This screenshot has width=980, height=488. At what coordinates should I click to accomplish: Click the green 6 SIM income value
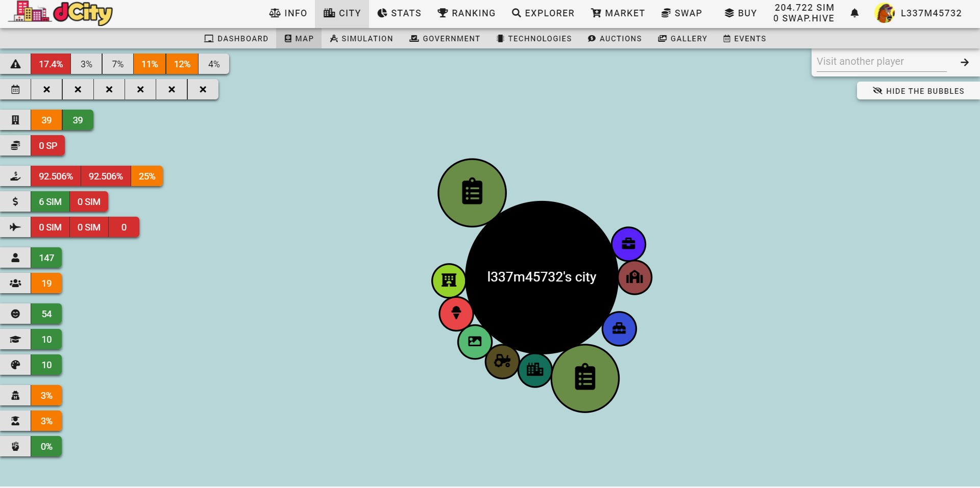point(50,202)
